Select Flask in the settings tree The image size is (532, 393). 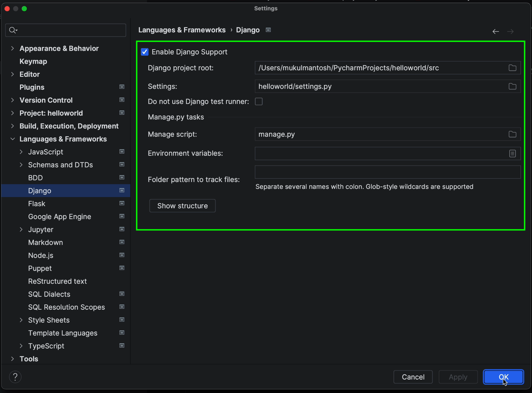(x=37, y=203)
